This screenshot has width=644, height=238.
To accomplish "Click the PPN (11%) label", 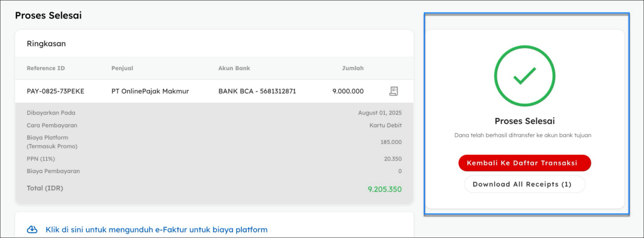I will (x=41, y=159).
